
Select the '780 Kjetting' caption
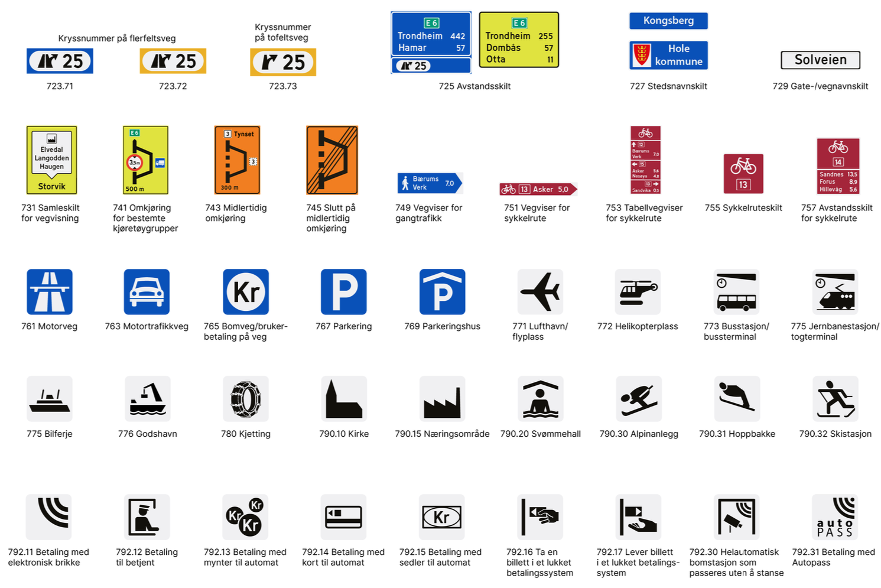246,434
